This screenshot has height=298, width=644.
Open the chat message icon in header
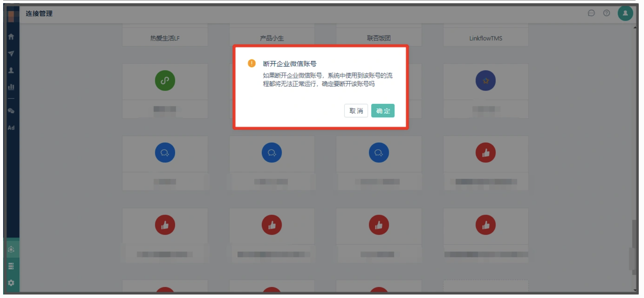coord(591,13)
